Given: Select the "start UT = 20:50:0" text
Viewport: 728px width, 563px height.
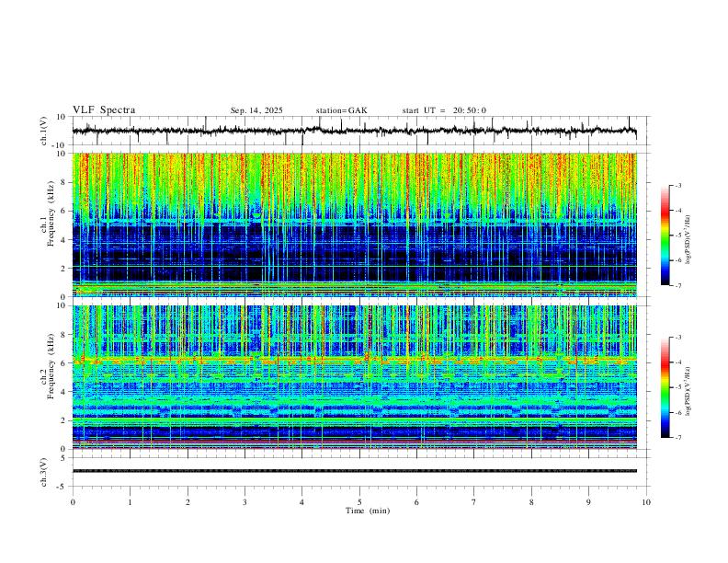Looking at the screenshot, I should (x=444, y=110).
